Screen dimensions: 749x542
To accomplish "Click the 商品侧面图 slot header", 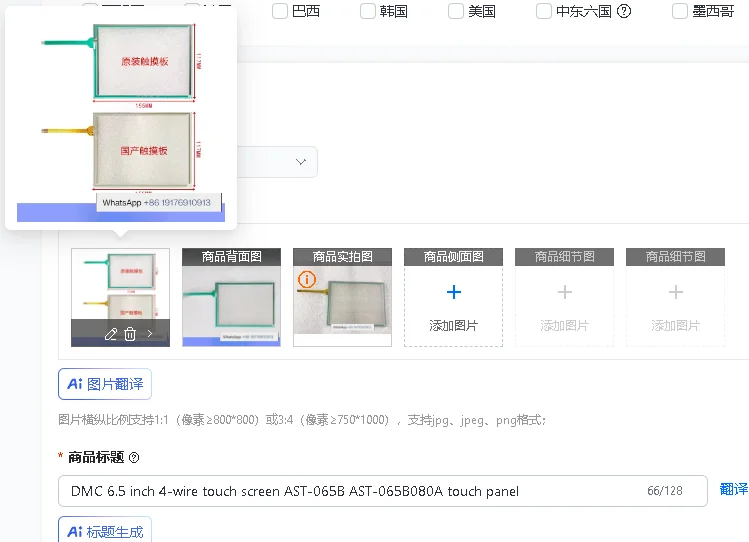I will (x=453, y=257).
